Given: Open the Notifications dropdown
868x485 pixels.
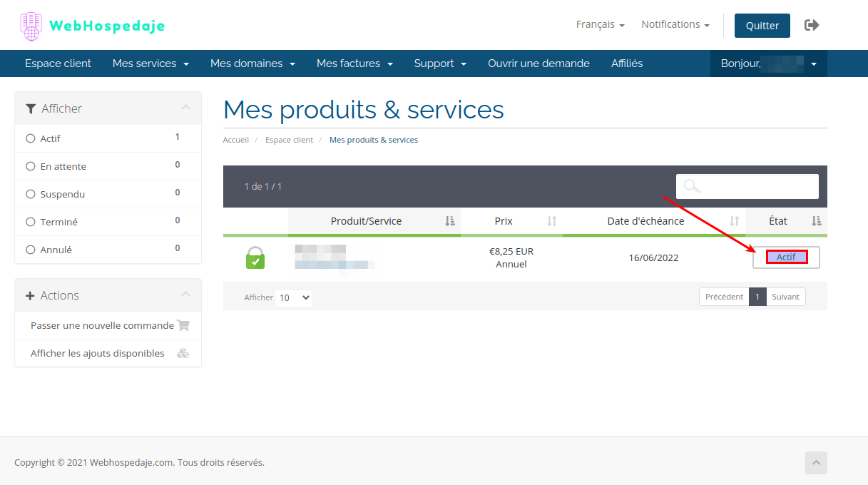Looking at the screenshot, I should tap(675, 24).
